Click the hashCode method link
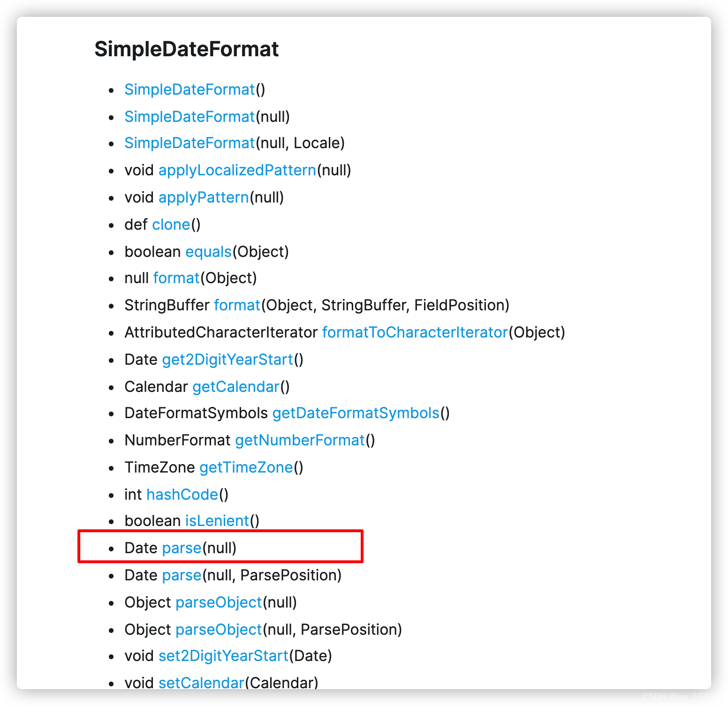Image resolution: width=728 pixels, height=706 pixels. (182, 495)
